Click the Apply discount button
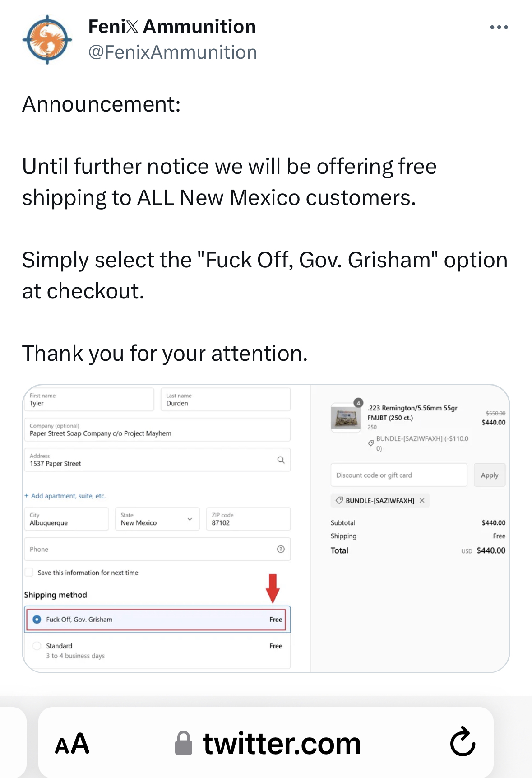 (x=490, y=475)
